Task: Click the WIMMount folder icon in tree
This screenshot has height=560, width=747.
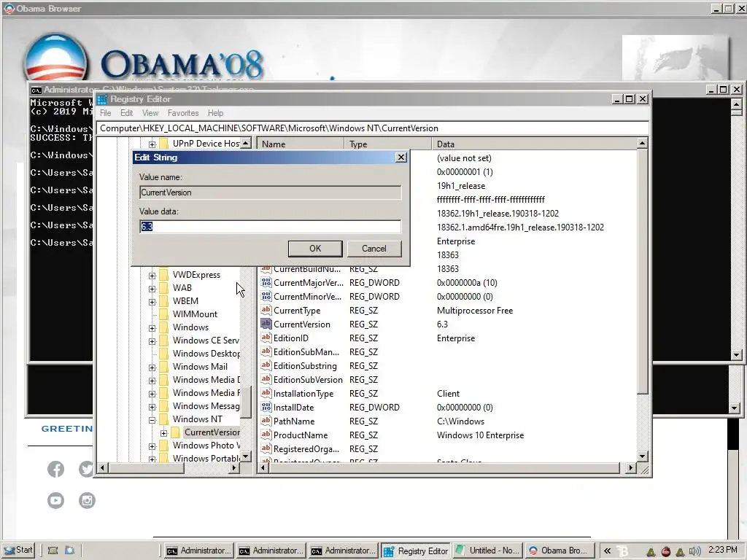Action: [x=163, y=314]
